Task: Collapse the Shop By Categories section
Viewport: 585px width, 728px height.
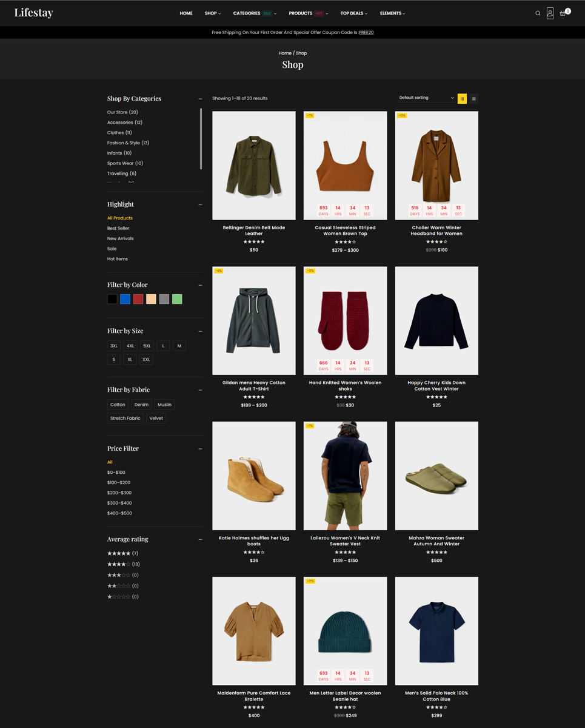Action: point(200,99)
